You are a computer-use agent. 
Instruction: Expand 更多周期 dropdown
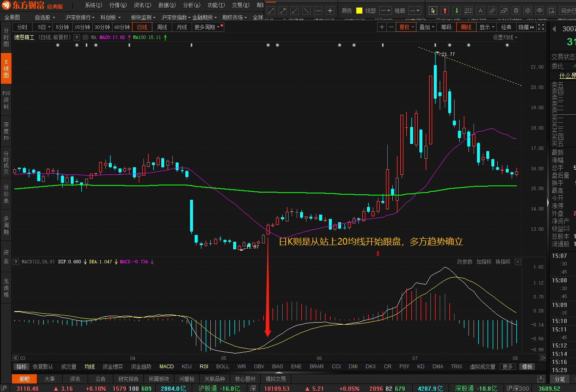[x=207, y=27]
